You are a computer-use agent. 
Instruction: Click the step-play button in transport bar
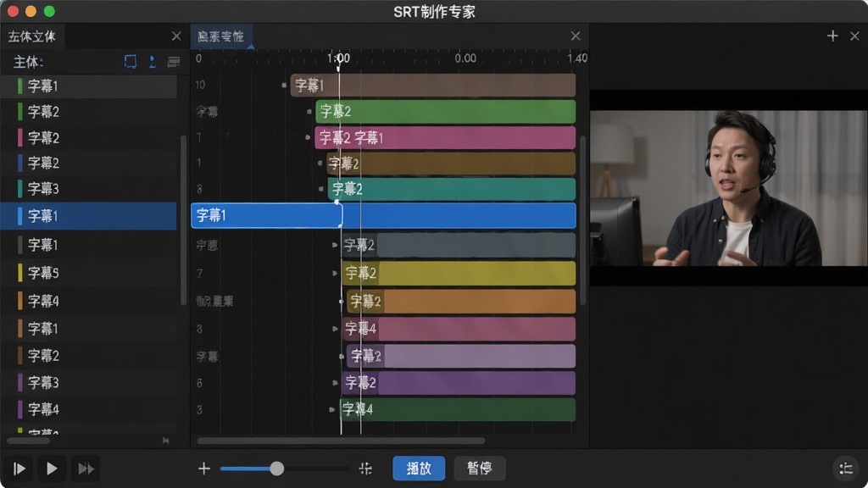pyautogui.click(x=19, y=469)
